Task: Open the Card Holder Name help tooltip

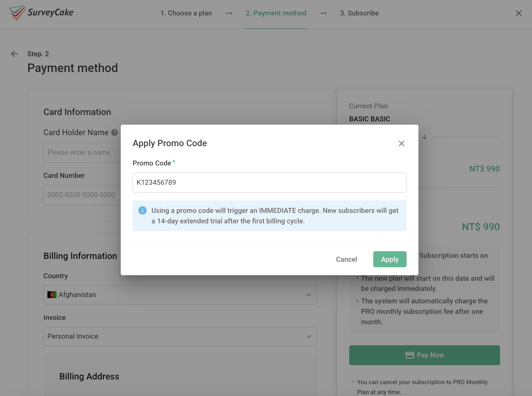Action: 114,133
